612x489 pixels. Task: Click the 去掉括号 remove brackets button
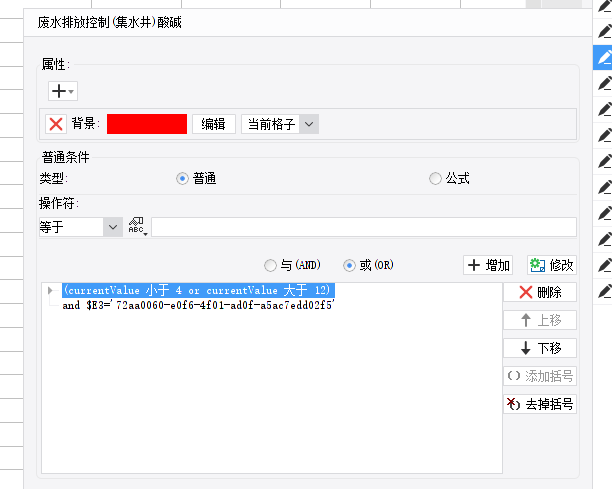pos(540,404)
